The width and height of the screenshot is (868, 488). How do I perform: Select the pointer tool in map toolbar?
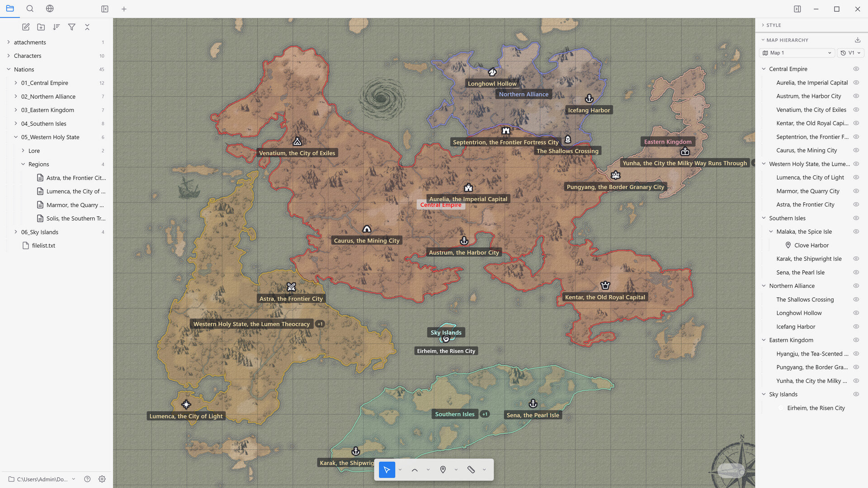(387, 470)
